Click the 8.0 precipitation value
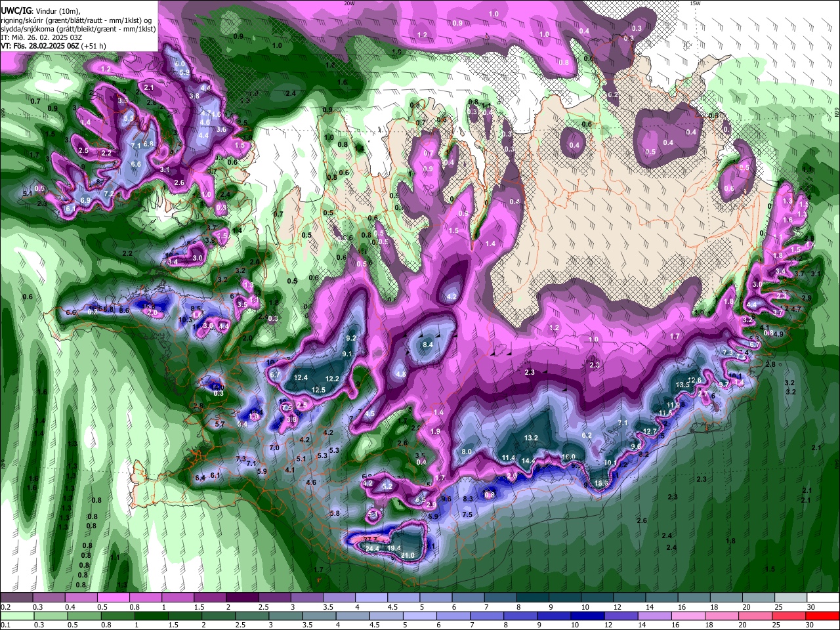840x630 pixels. click(467, 452)
